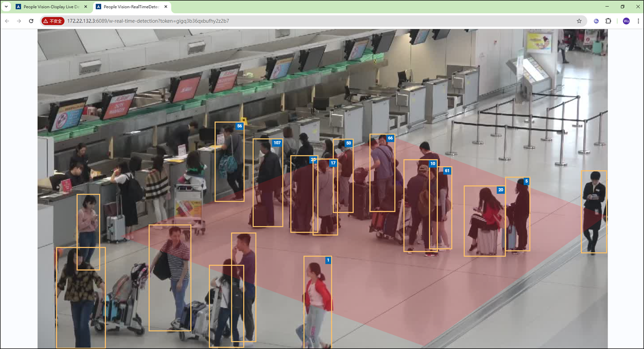The width and height of the screenshot is (644, 349).
Task: Go forward to the next page
Action: pyautogui.click(x=20, y=21)
